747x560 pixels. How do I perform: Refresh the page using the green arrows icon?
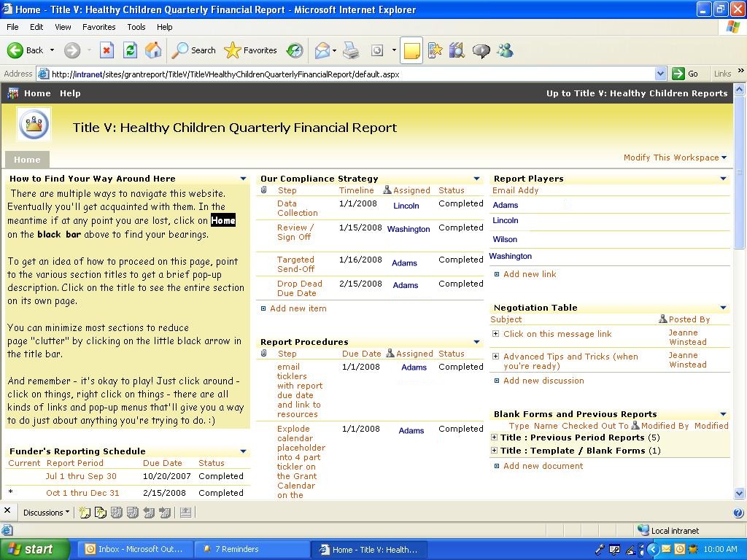pos(130,50)
